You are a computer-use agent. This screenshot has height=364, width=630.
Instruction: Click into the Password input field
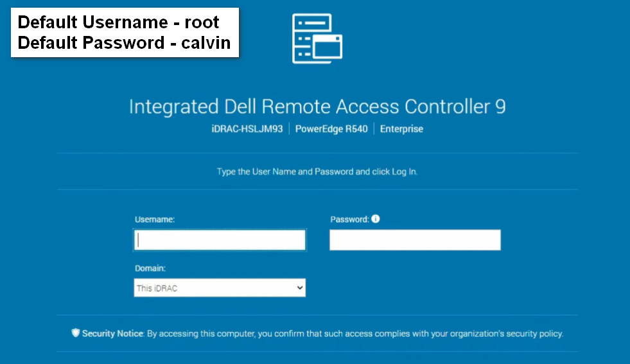tap(415, 240)
